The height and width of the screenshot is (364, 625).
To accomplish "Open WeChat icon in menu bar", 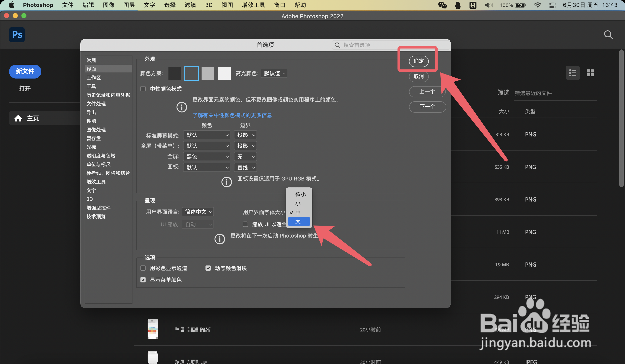I will [442, 5].
